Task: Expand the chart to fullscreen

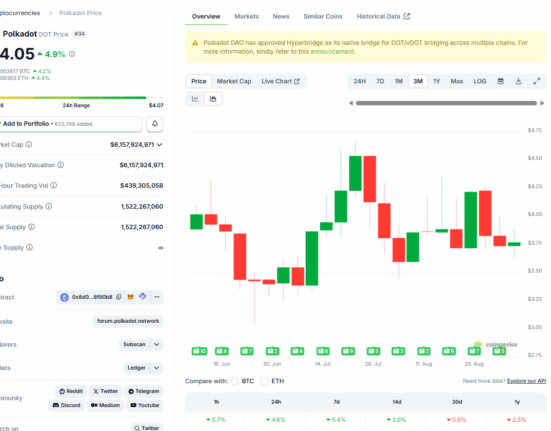Action: click(537, 81)
